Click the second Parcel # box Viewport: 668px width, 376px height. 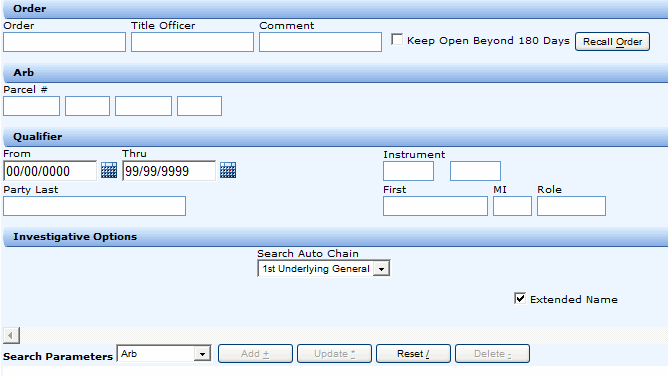(x=87, y=106)
